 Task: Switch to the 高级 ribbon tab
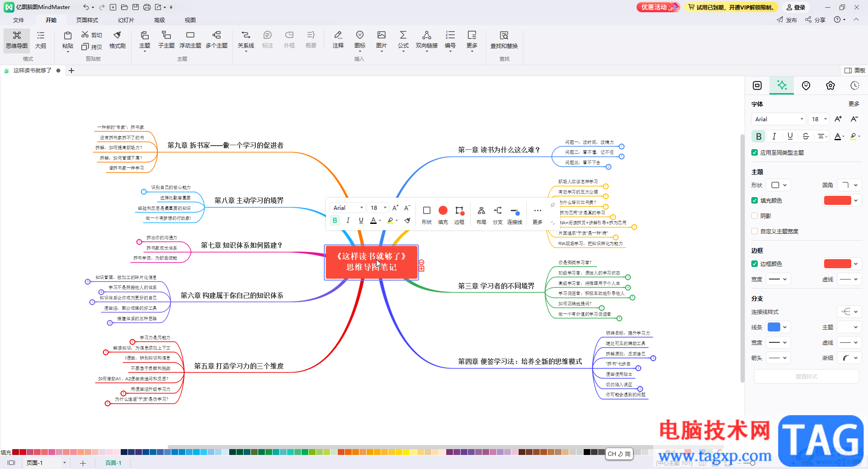(160, 20)
